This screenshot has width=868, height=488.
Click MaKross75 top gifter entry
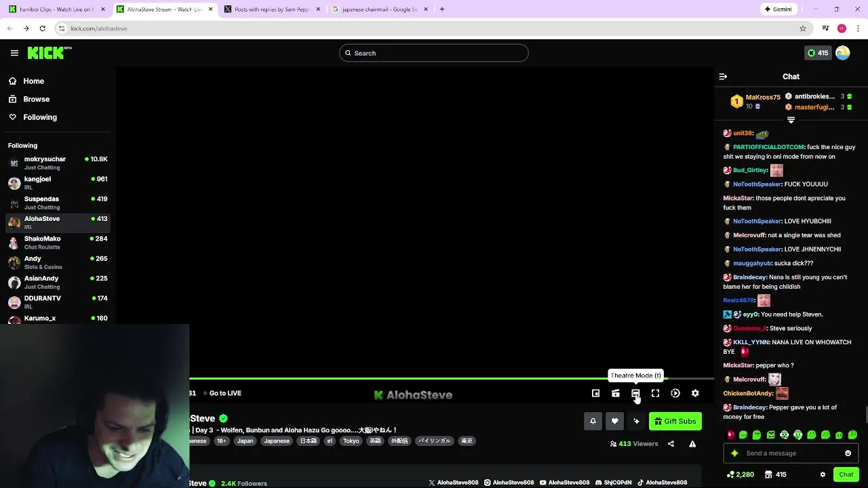tap(755, 102)
